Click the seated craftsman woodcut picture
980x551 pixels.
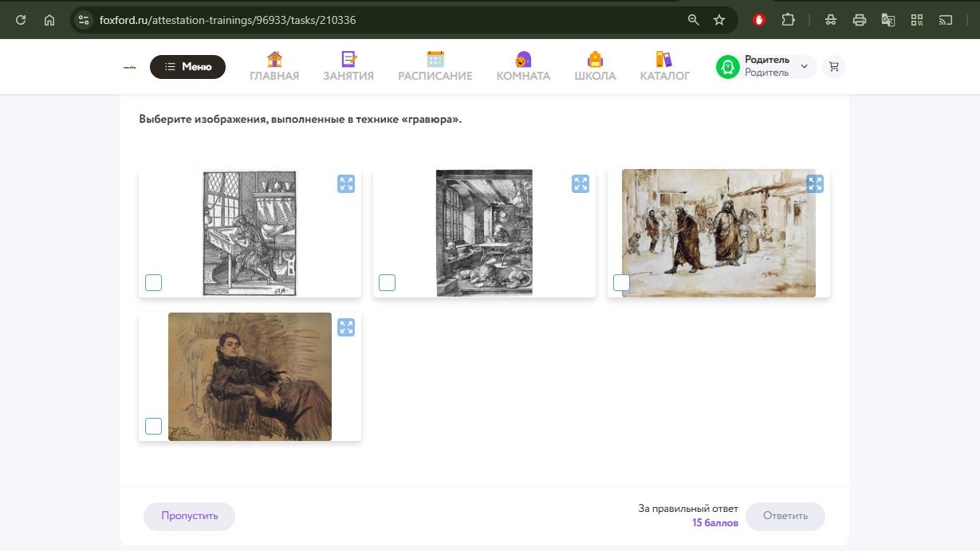pos(250,233)
